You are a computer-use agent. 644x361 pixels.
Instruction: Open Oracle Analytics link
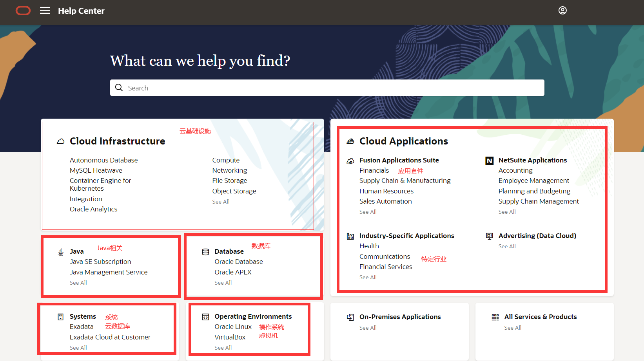pos(93,209)
